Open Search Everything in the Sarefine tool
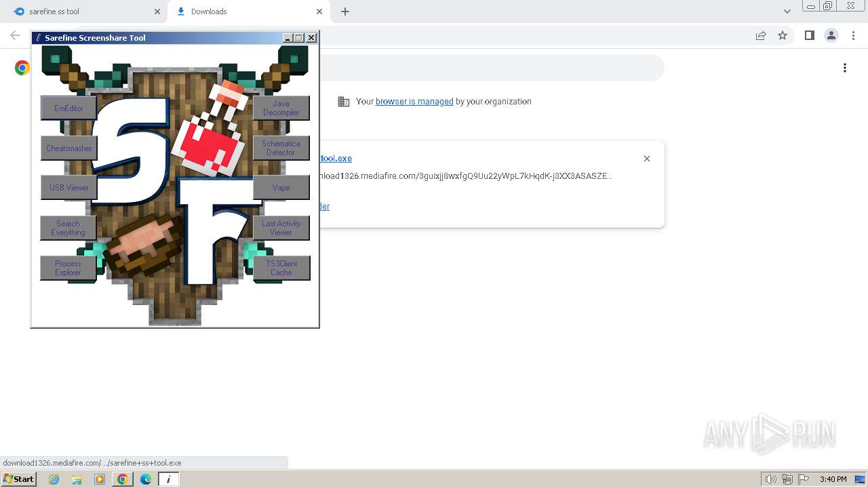The image size is (868, 488). click(x=68, y=228)
